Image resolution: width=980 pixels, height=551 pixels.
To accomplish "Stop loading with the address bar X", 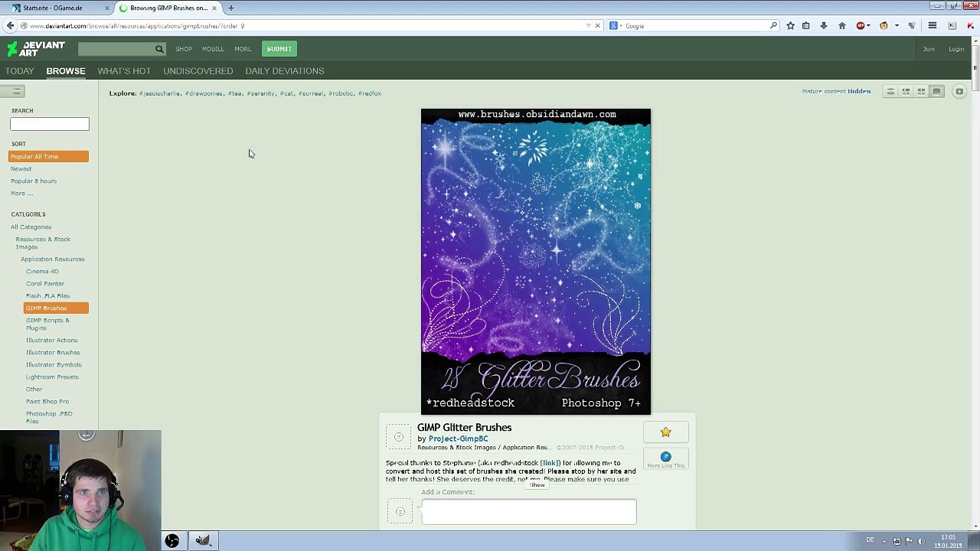I will (x=598, y=26).
